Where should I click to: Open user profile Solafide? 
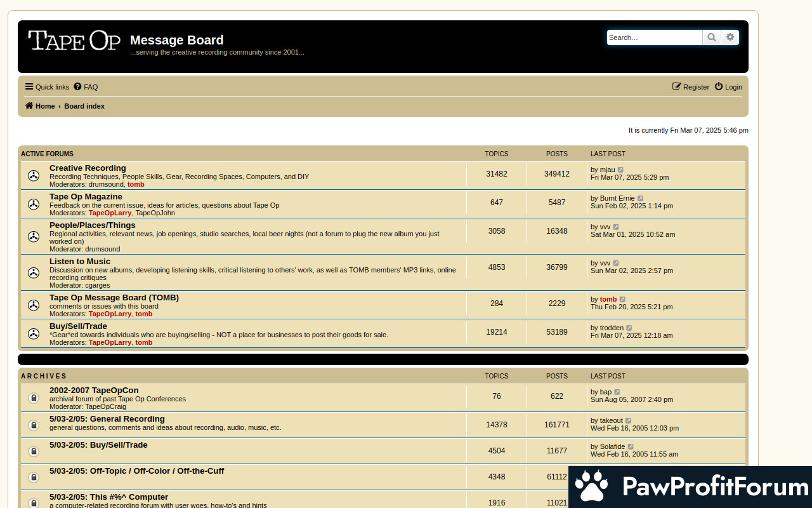click(612, 447)
